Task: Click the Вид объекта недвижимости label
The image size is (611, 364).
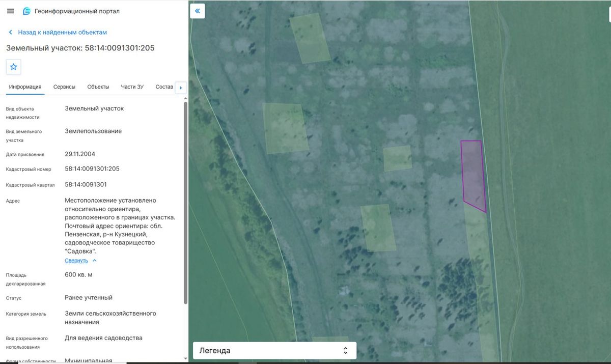Action: coord(22,113)
